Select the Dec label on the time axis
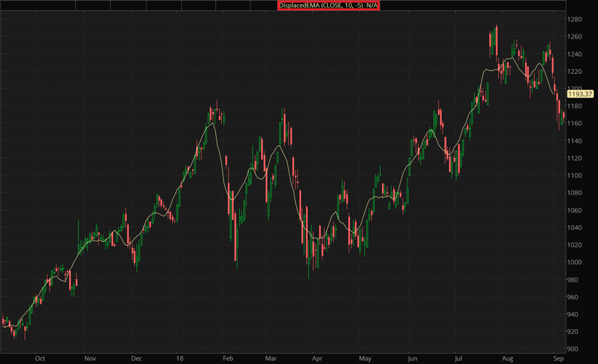 136,357
